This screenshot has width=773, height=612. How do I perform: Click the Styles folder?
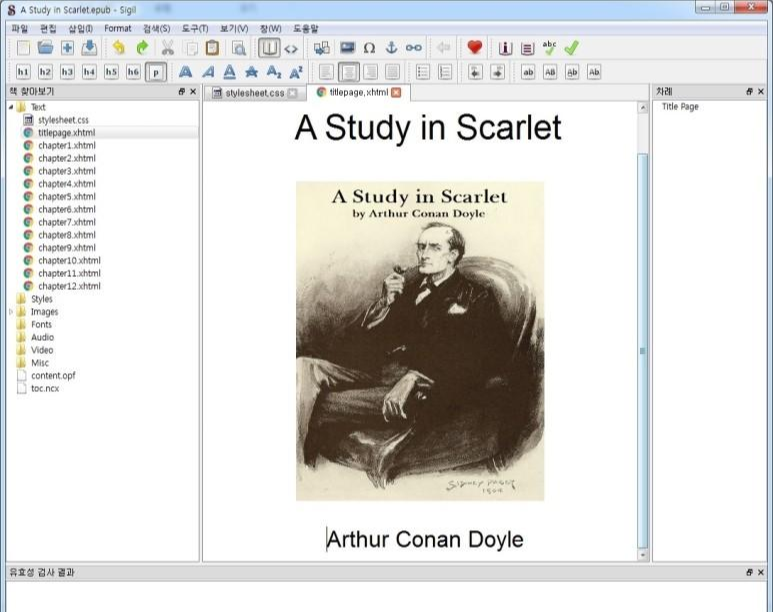coord(41,299)
